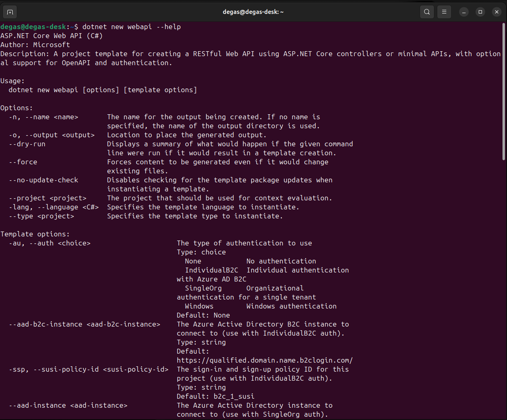507x420 pixels.
Task: Click the Default: b2c_1_susi line
Action: coord(216,396)
